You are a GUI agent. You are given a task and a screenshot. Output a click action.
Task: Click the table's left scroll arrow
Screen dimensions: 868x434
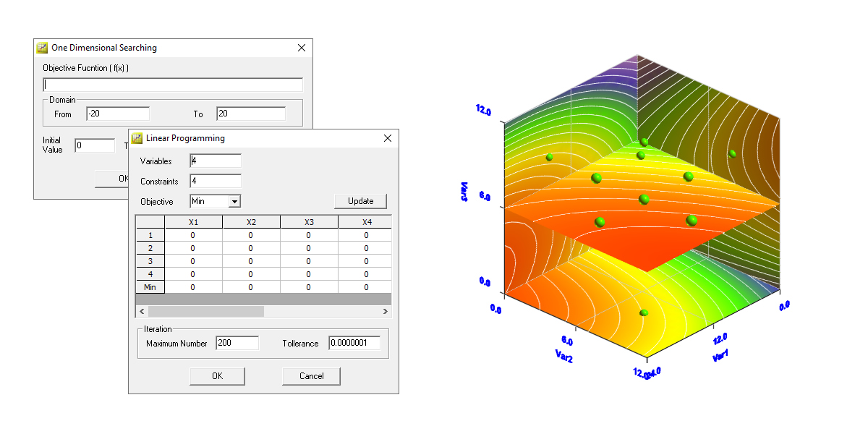(x=142, y=311)
